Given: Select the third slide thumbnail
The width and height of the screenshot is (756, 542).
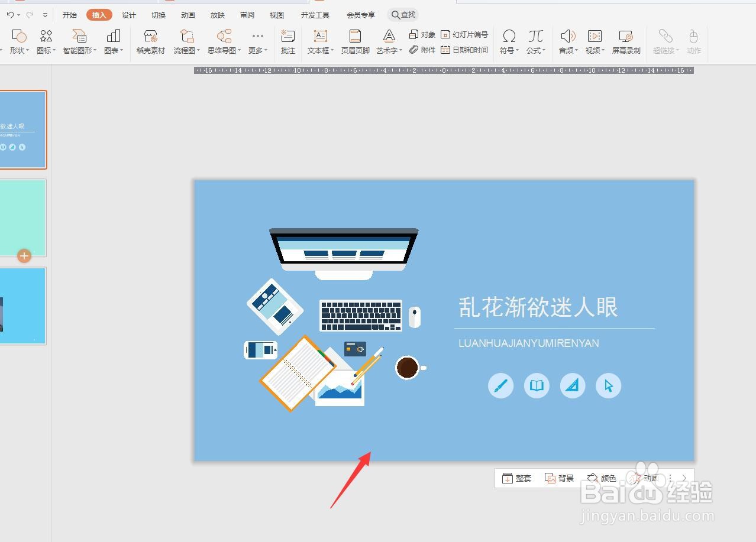Looking at the screenshot, I should pos(23,306).
